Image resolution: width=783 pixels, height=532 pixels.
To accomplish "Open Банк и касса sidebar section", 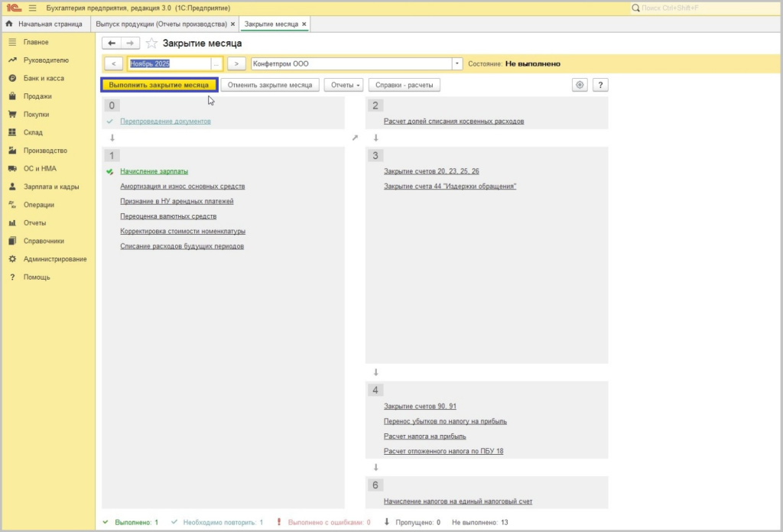I will [44, 79].
